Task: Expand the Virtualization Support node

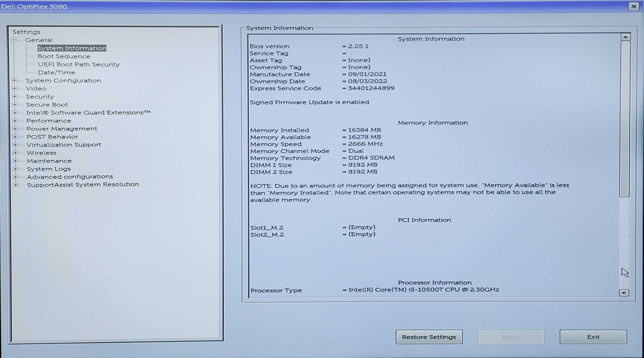Action: 15,145
